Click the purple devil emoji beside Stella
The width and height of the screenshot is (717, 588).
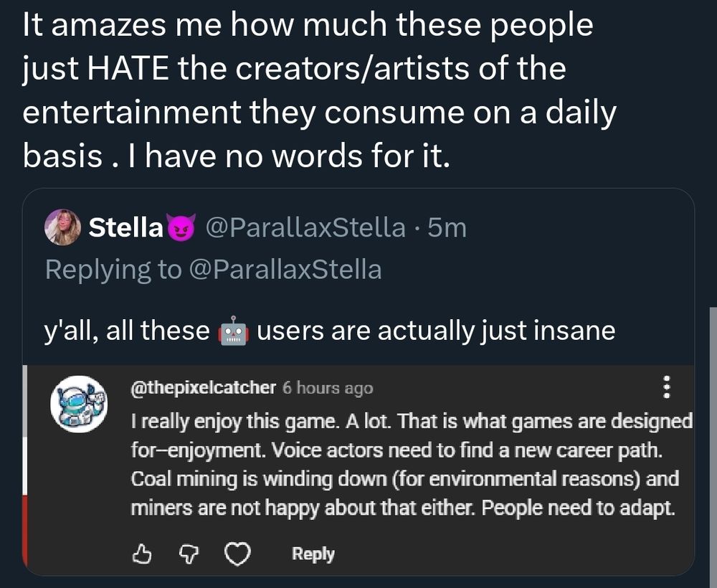[x=181, y=228]
